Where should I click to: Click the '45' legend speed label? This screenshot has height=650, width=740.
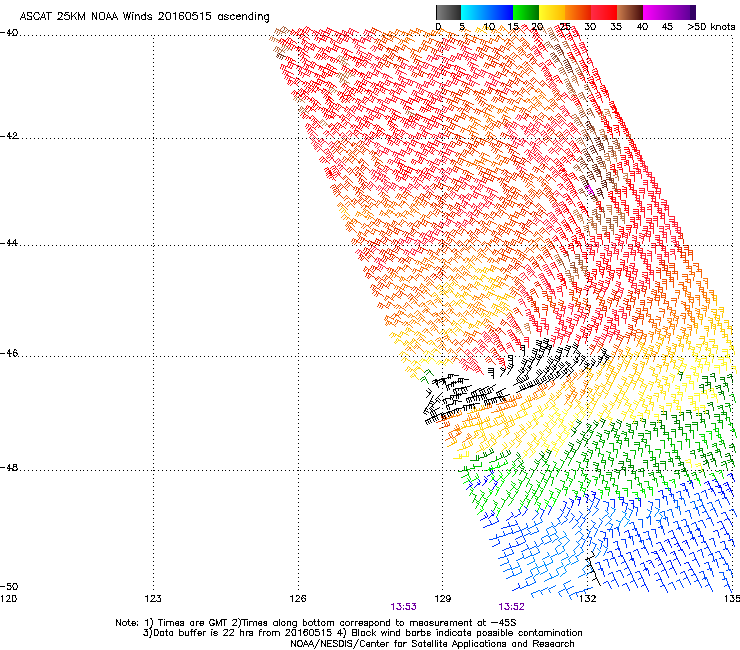[x=667, y=26]
